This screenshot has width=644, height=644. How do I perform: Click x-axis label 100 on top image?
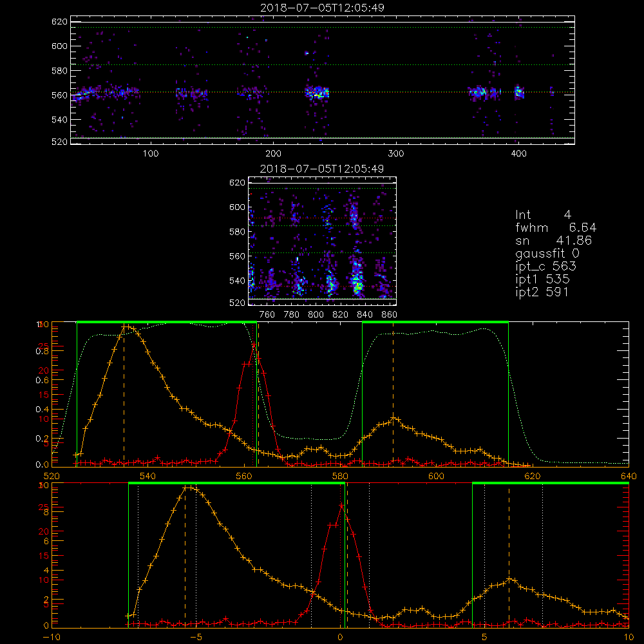(x=151, y=154)
